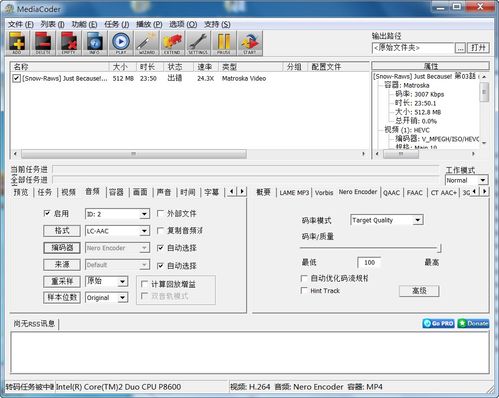Enable the 计算回放增益 checkbox
The height and width of the screenshot is (398, 499).
[145, 284]
